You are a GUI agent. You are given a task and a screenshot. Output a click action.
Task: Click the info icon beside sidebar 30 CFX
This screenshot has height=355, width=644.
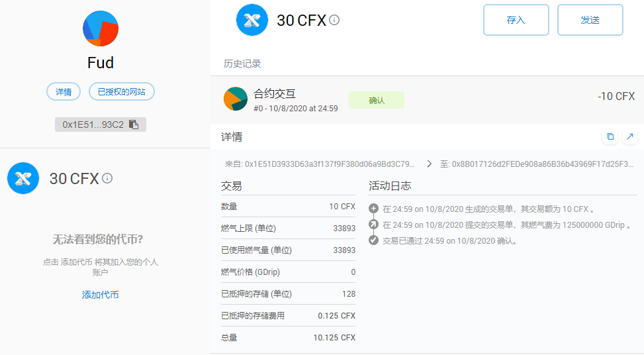click(107, 178)
